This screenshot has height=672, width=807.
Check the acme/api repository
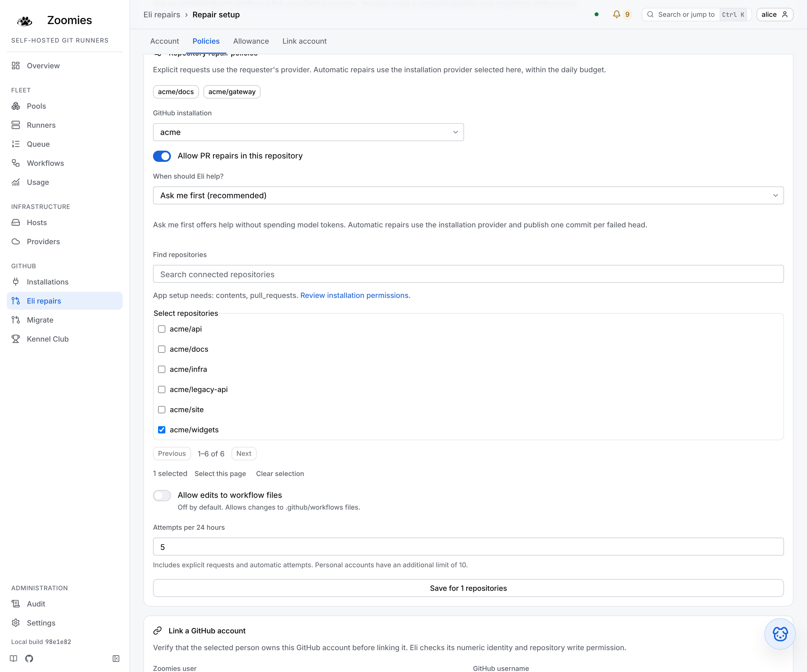click(162, 329)
